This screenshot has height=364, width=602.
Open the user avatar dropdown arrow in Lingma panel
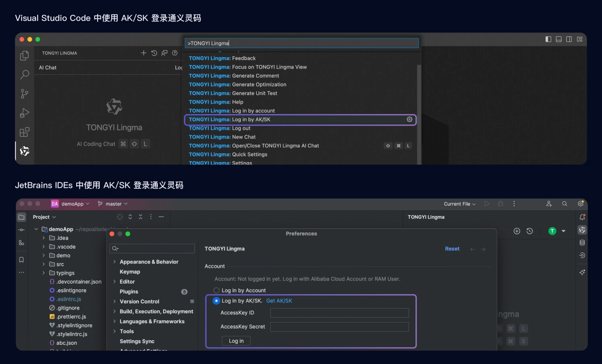tap(563, 231)
